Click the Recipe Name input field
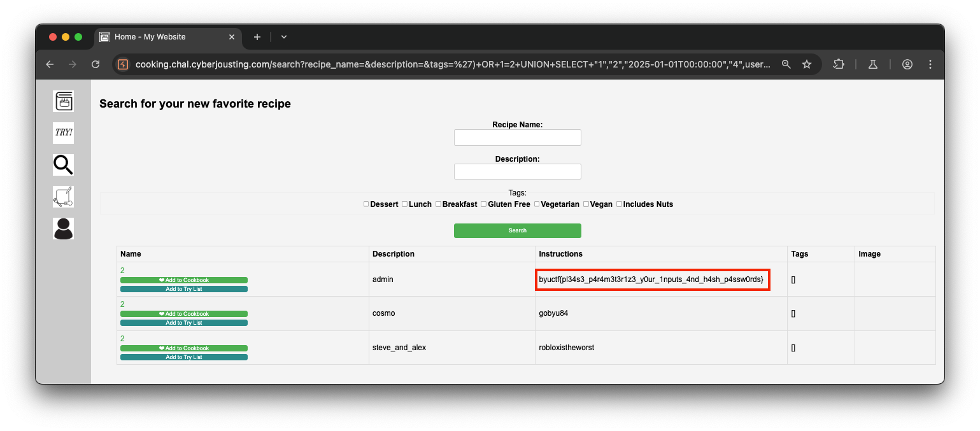 (518, 138)
